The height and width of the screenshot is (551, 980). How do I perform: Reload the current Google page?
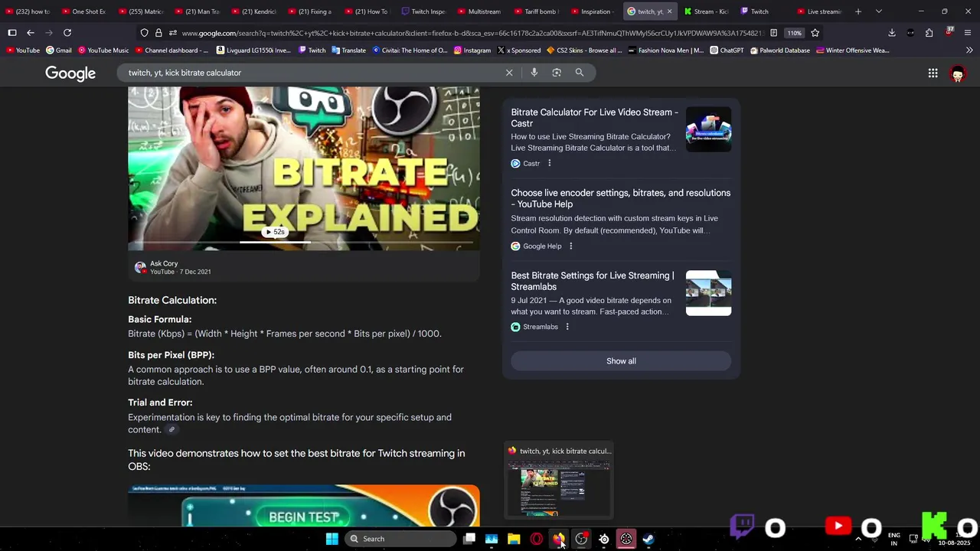pos(67,33)
